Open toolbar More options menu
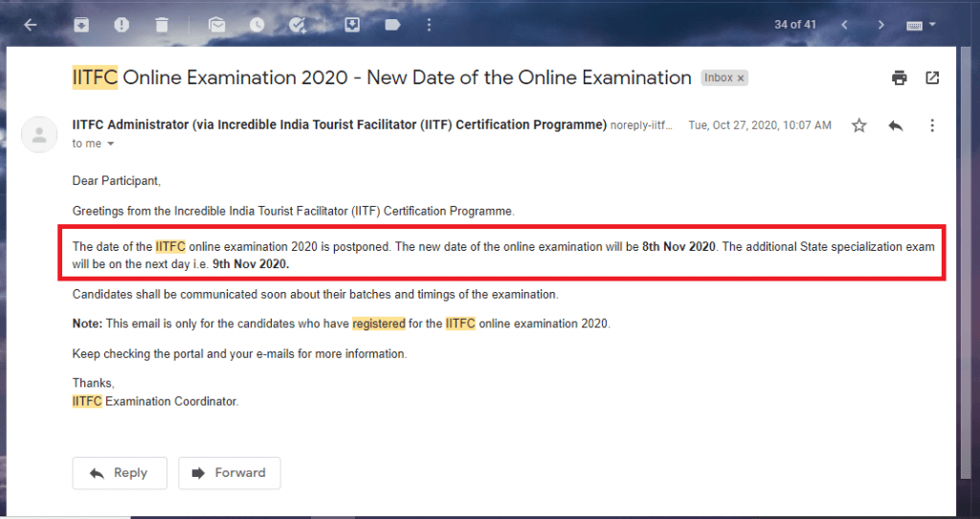 pos(429,24)
